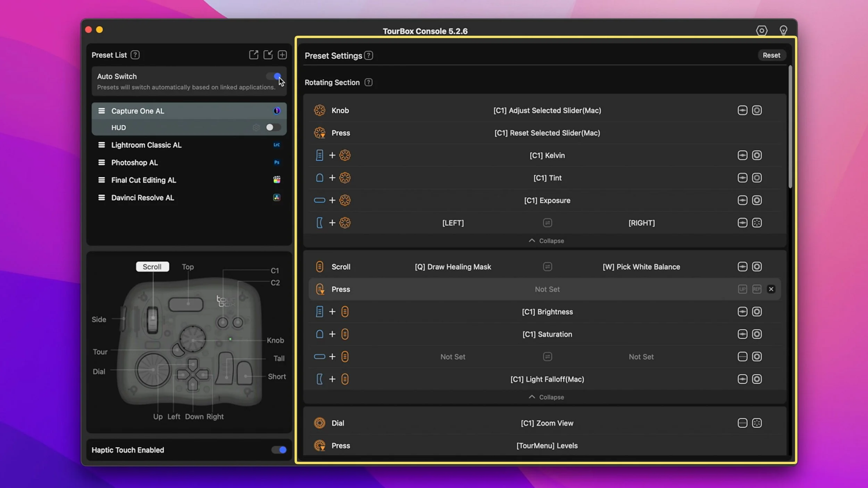Select the Davinci Resolve AL preset
This screenshot has width=868, height=488.
tap(142, 197)
